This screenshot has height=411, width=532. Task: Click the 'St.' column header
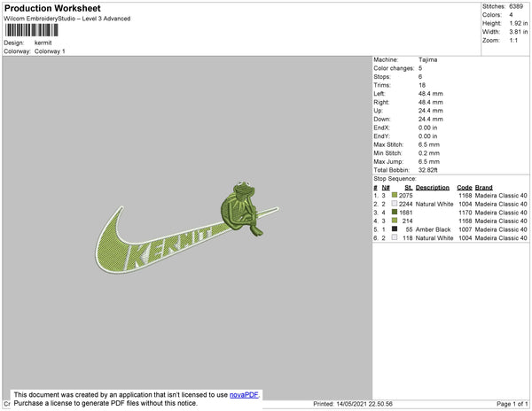(409, 188)
